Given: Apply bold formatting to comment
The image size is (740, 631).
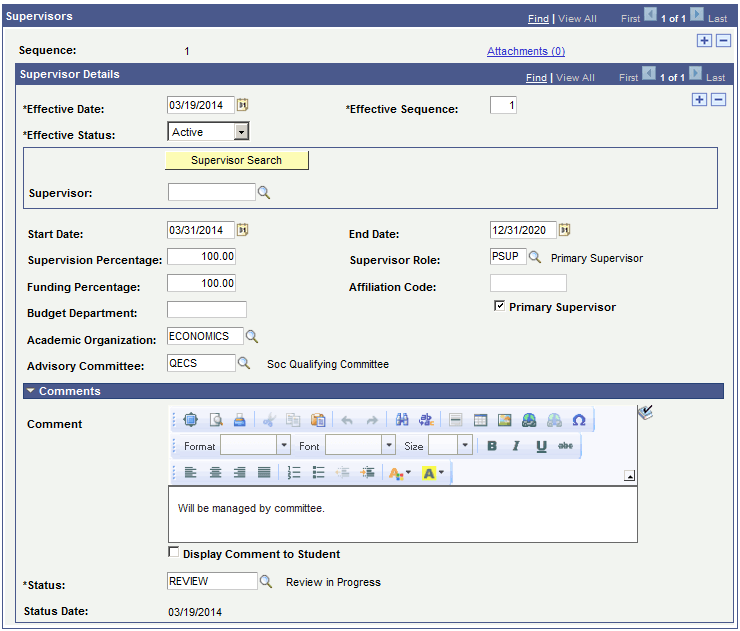Looking at the screenshot, I should coord(492,446).
